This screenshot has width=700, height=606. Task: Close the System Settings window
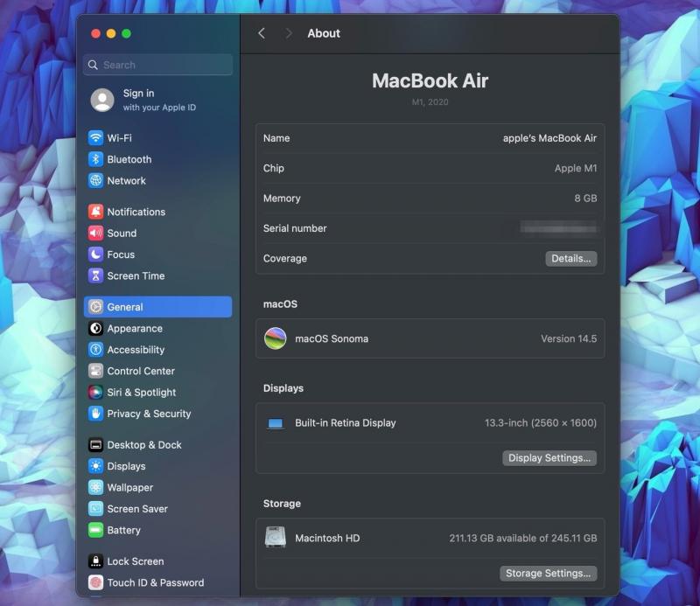[x=95, y=33]
